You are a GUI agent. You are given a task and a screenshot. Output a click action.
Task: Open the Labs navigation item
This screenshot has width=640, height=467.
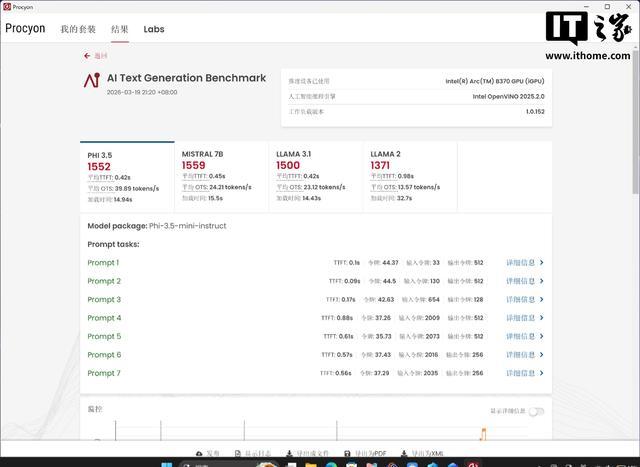point(154,29)
